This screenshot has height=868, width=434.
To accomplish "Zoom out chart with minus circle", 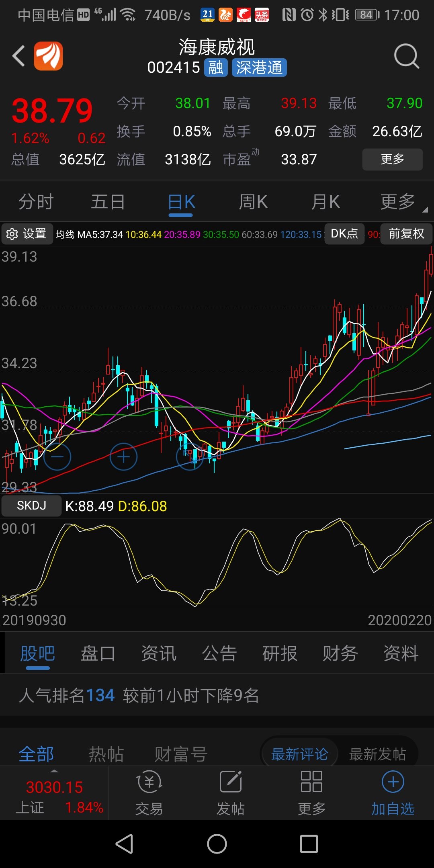I will (x=57, y=457).
